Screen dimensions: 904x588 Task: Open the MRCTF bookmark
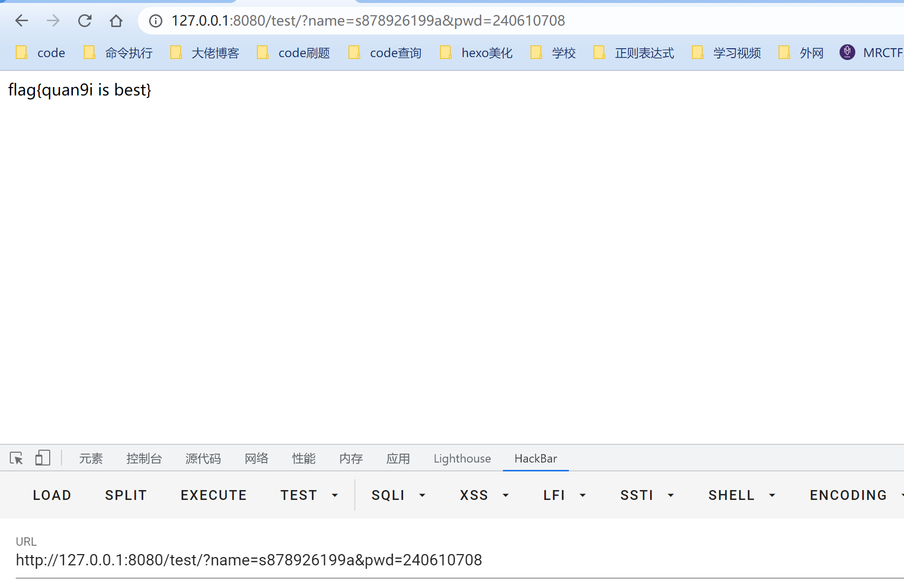click(871, 53)
